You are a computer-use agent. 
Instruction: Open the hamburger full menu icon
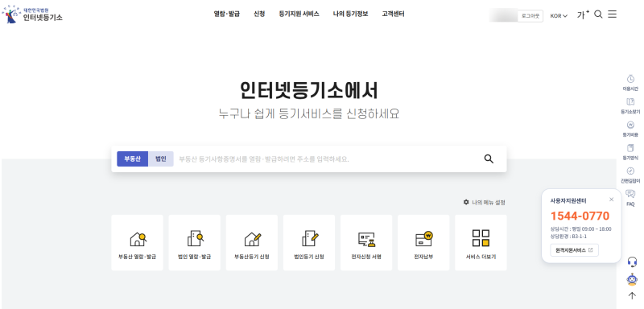(612, 14)
